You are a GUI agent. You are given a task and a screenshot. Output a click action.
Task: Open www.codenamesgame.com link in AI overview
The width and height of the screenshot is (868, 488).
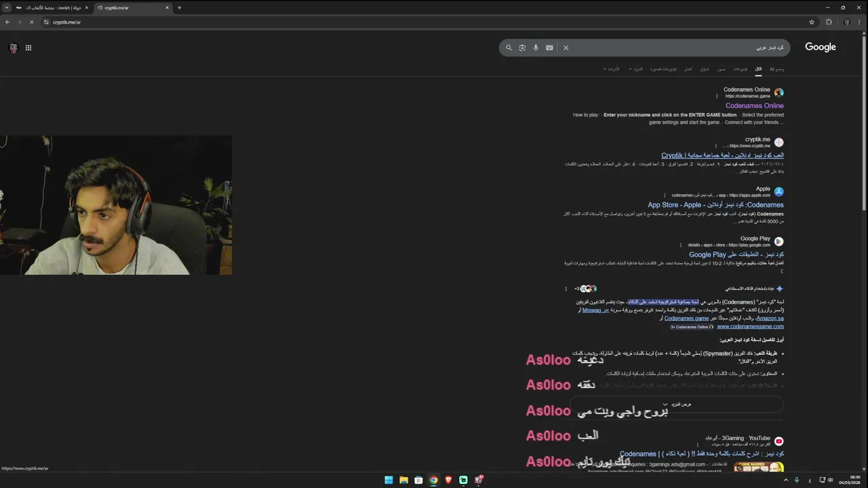[x=750, y=326]
